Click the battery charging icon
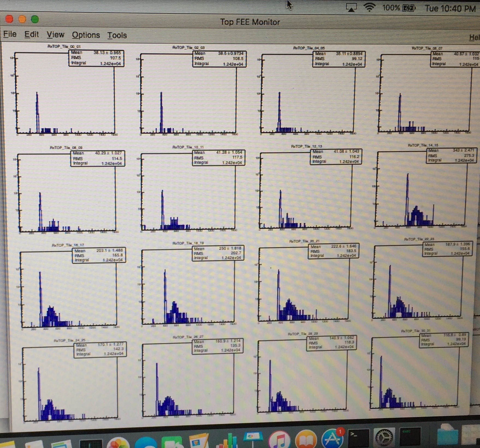 pyautogui.click(x=409, y=8)
